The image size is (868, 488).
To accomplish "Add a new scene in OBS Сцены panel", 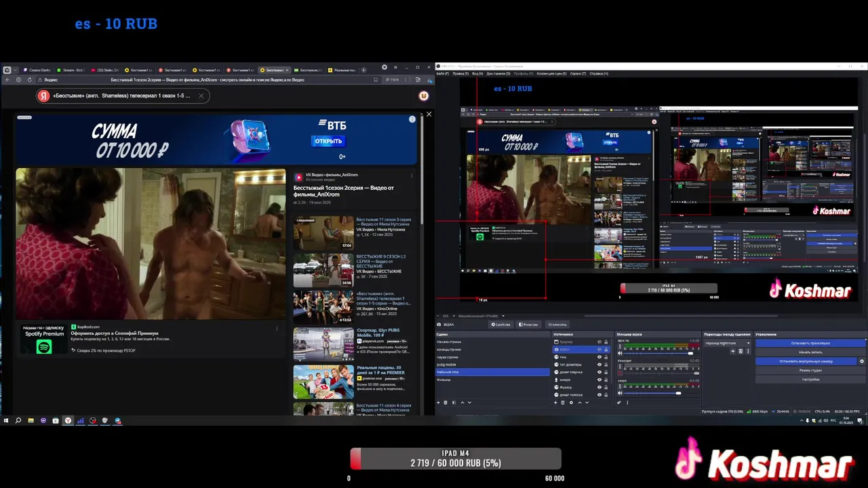I will pyautogui.click(x=438, y=402).
